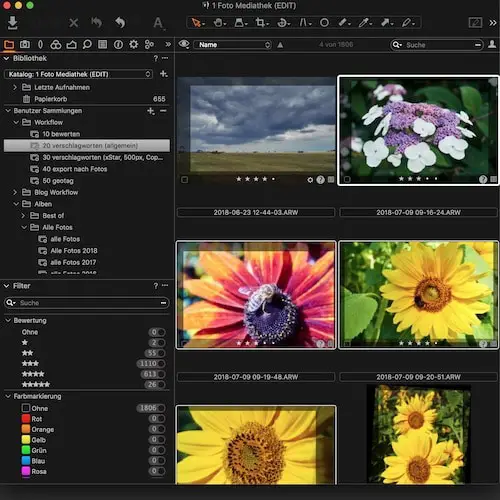This screenshot has height=500, width=500.
Task: Click the Edit selected variants icon
Action: point(475,23)
